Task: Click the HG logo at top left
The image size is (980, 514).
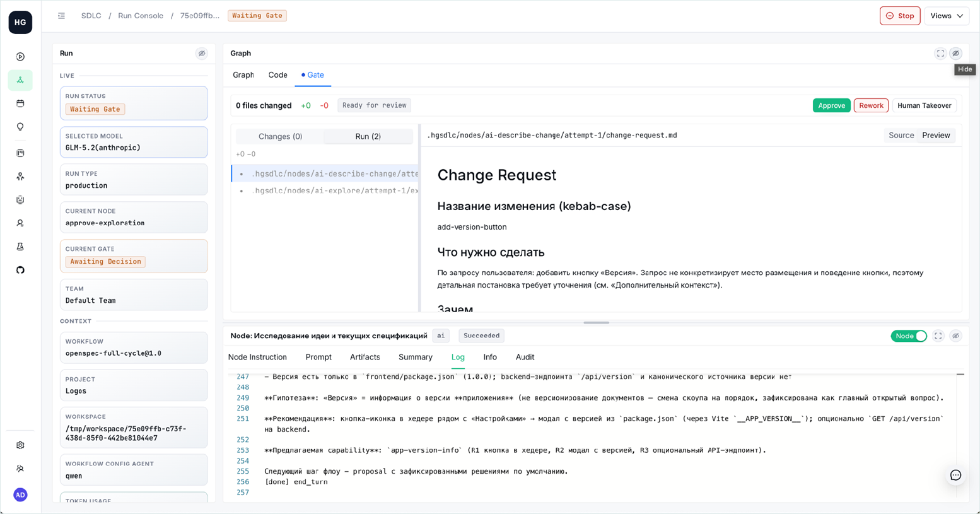Action: pyautogui.click(x=20, y=22)
